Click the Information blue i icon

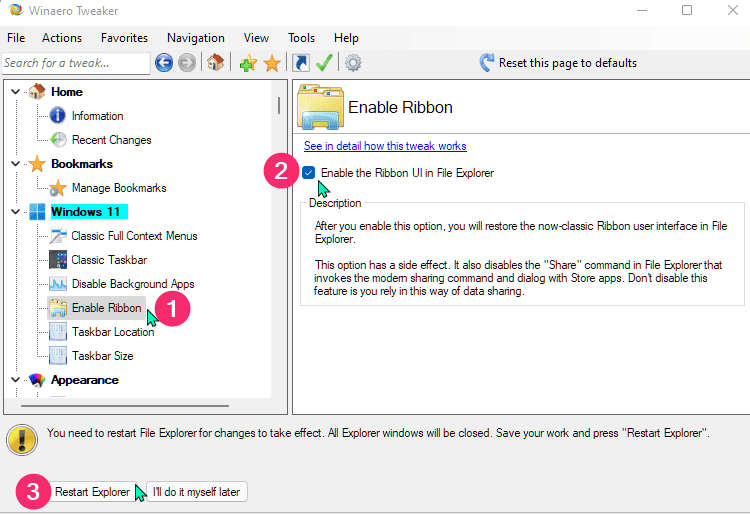[57, 116]
